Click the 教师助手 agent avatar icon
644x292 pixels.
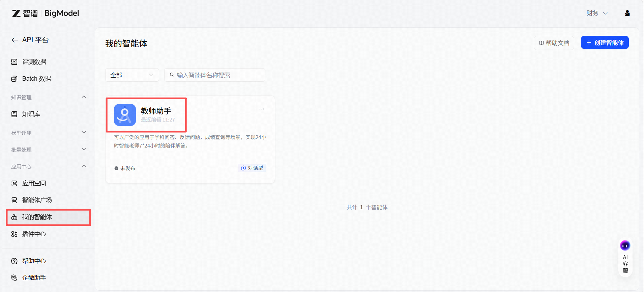pos(125,115)
